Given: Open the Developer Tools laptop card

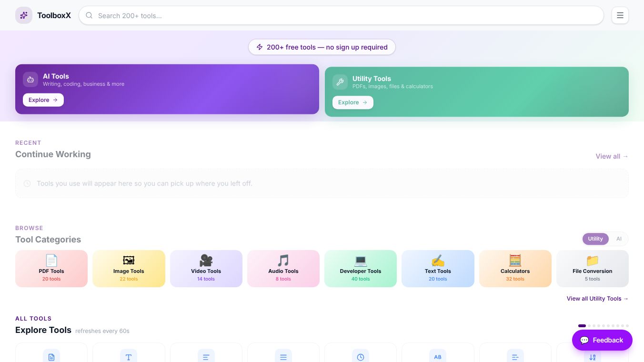Looking at the screenshot, I should [x=361, y=269].
